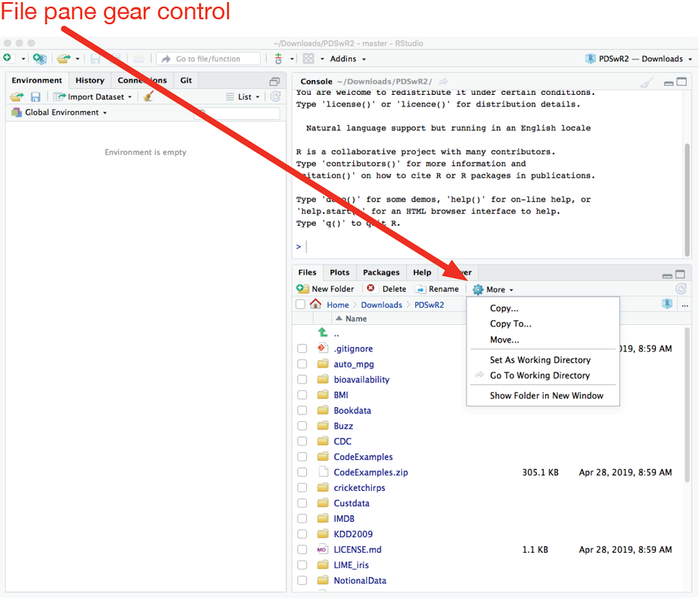Check the box next to auto_mpg folder
The width and height of the screenshot is (700, 599).
coord(302,365)
